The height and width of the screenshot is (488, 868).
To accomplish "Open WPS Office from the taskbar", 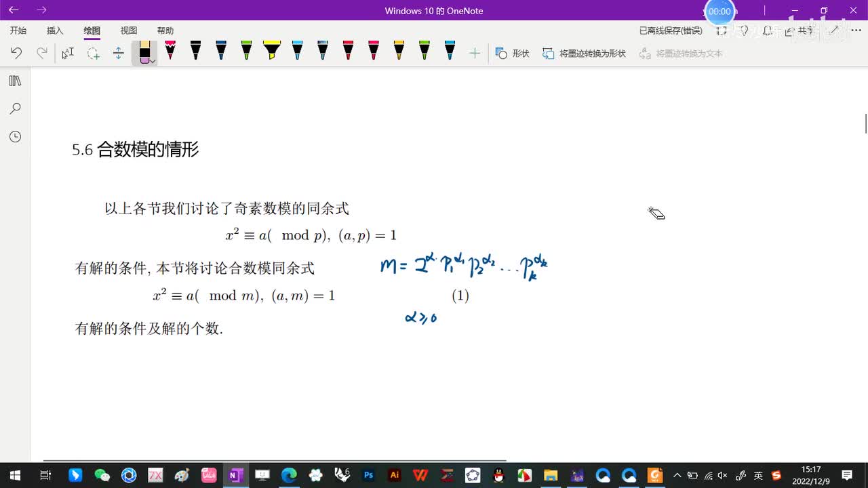I will [420, 475].
